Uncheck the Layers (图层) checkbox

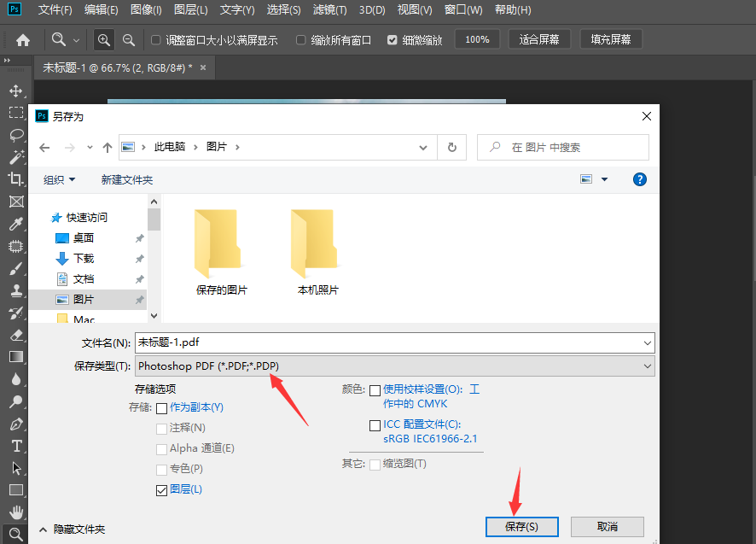[x=161, y=490]
